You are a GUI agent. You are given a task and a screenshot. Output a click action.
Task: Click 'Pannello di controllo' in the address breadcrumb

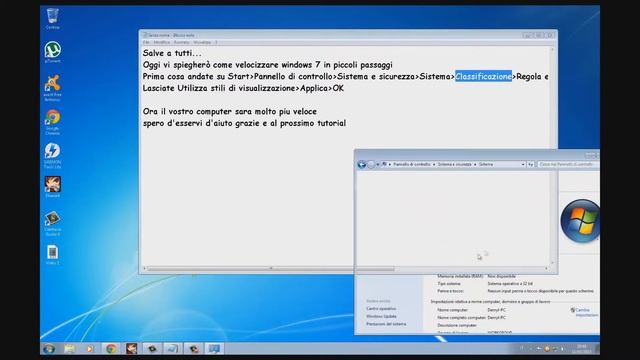pos(411,164)
